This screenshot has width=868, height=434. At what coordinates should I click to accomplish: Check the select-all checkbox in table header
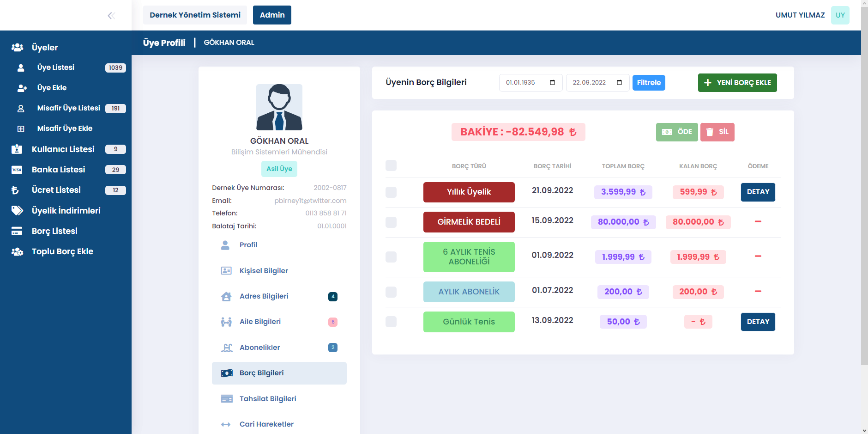(391, 166)
